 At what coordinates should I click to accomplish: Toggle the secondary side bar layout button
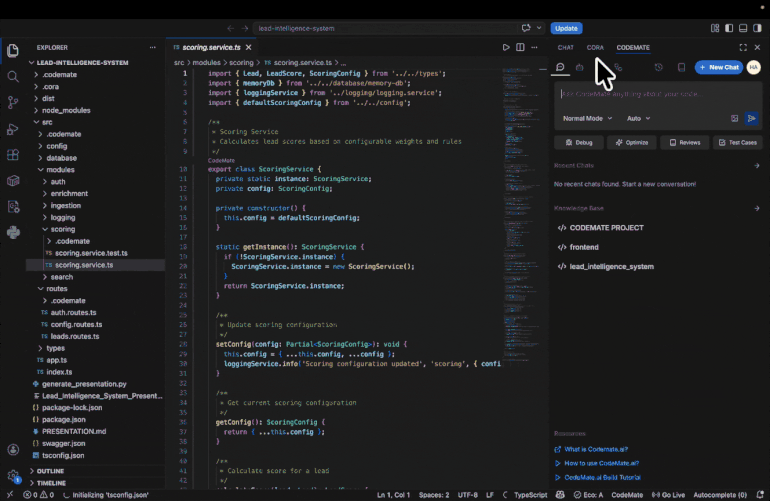[x=757, y=28]
